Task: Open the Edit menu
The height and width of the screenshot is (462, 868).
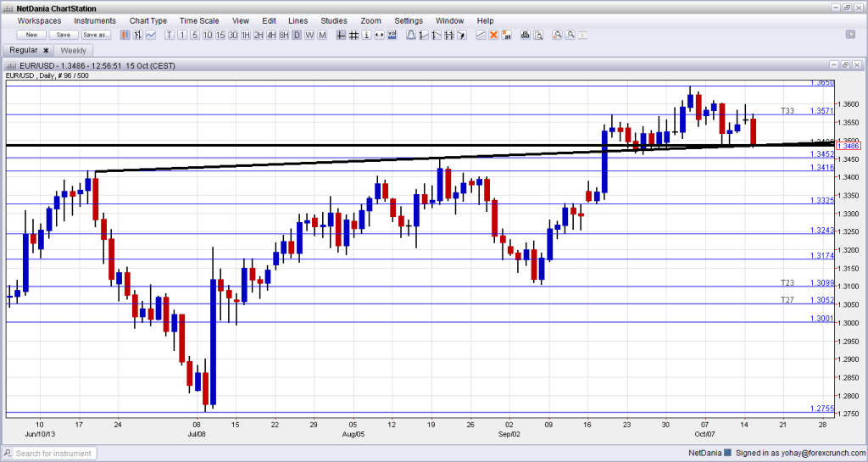Action: point(269,20)
